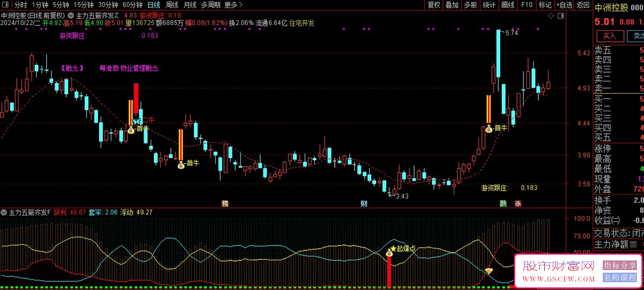Switch to 日线 daily chart

tap(154, 5)
